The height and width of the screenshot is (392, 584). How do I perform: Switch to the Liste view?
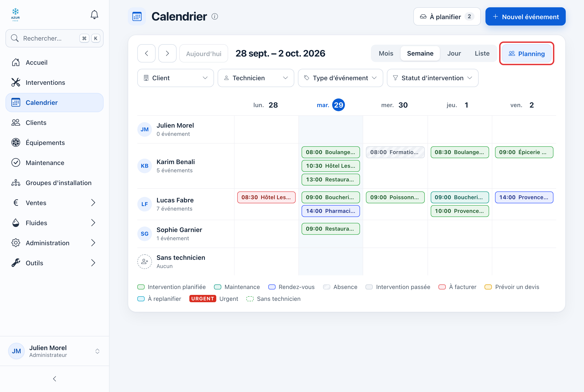482,53
